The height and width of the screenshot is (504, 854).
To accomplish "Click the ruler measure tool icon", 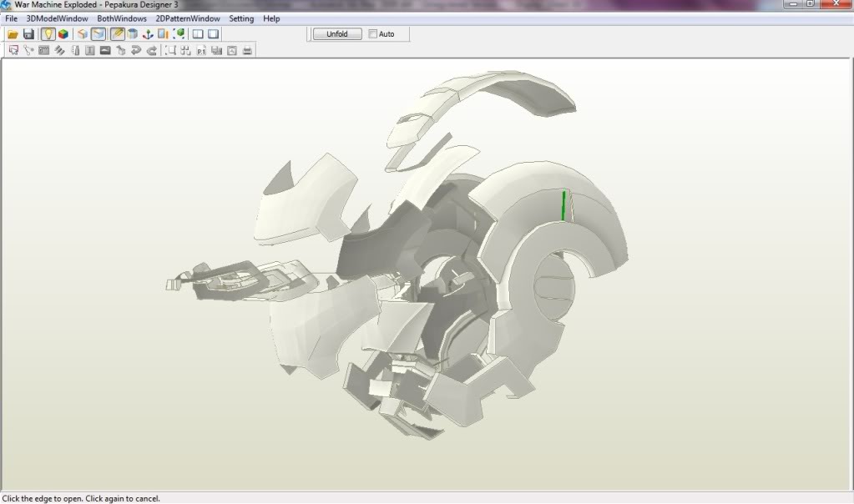I will 44,51.
